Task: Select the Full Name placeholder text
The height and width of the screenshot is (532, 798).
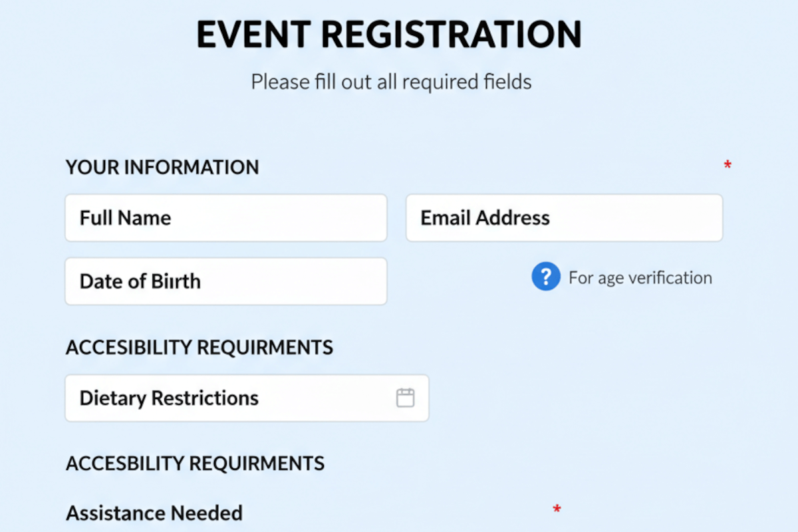Action: tap(124, 217)
